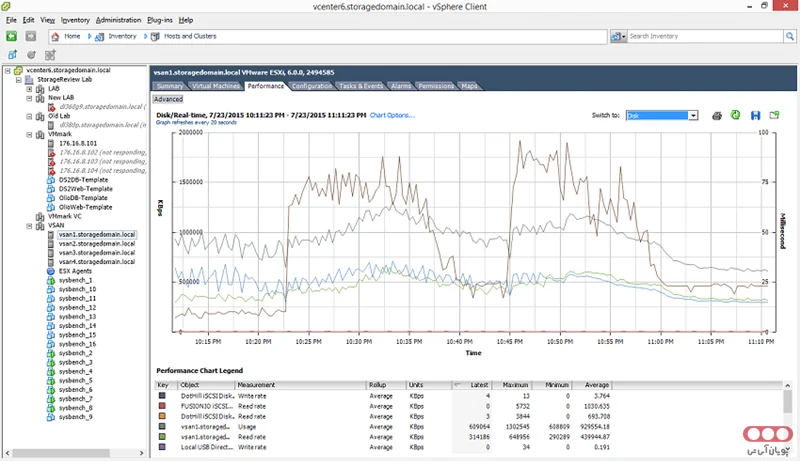The height and width of the screenshot is (461, 800).
Task: Click into the Search Inventory field
Action: coord(705,36)
